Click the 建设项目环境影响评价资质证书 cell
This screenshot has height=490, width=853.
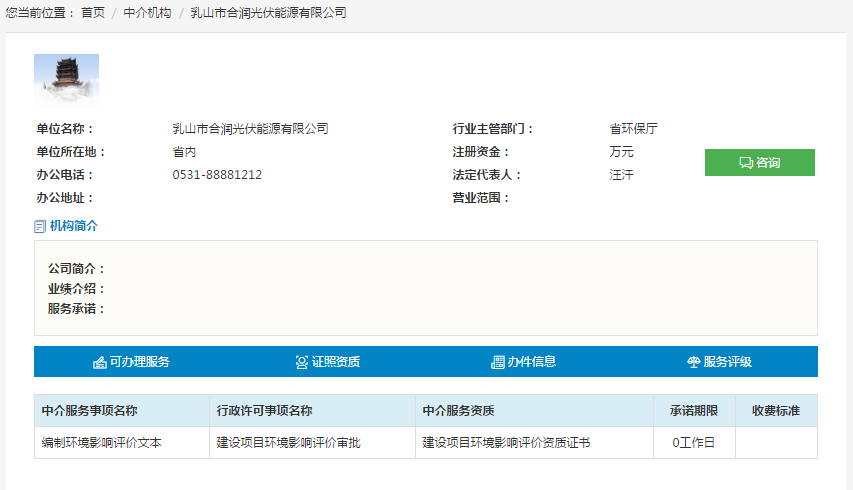tap(506, 442)
